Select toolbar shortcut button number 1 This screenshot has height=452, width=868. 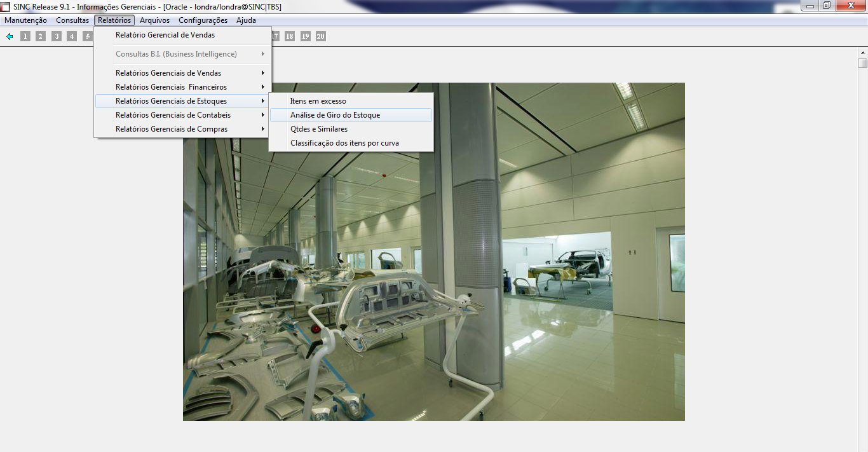click(25, 36)
